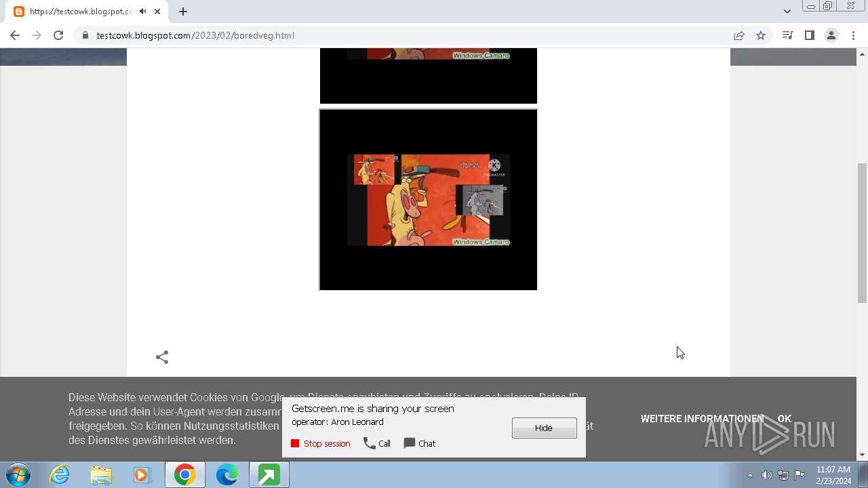
Task: Toggle the browser side panel
Action: tap(809, 35)
